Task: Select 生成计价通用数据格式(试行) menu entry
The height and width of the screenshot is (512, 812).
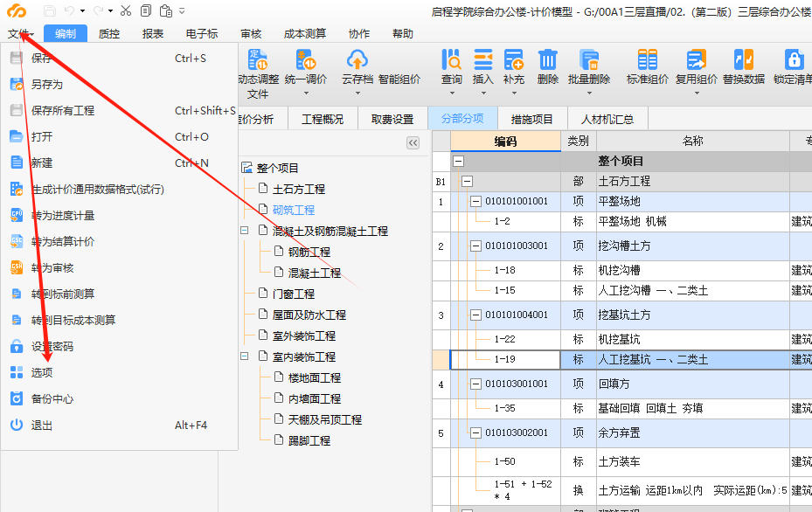Action: click(x=119, y=190)
